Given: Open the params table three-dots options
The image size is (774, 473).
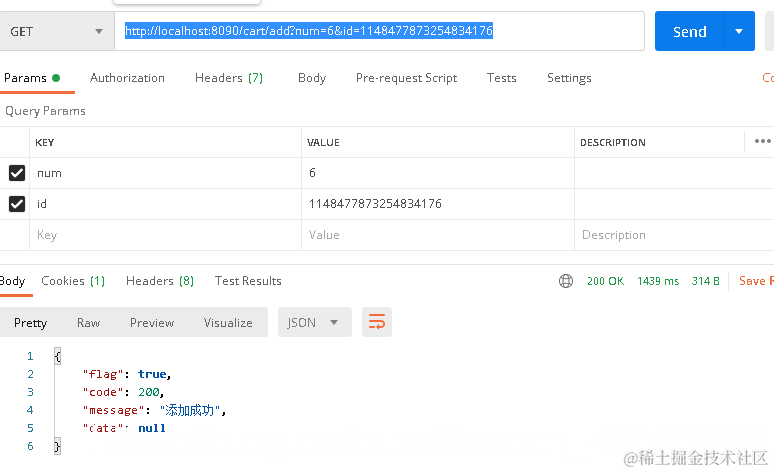Looking at the screenshot, I should point(763,141).
